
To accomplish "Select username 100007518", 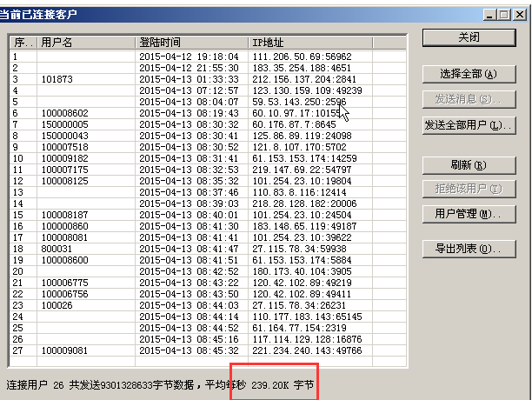I will [65, 147].
